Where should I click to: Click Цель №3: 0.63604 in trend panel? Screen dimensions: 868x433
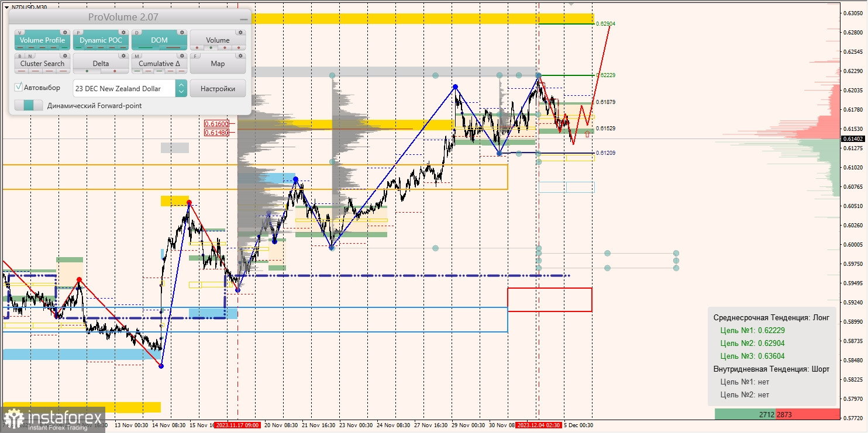coord(753,356)
